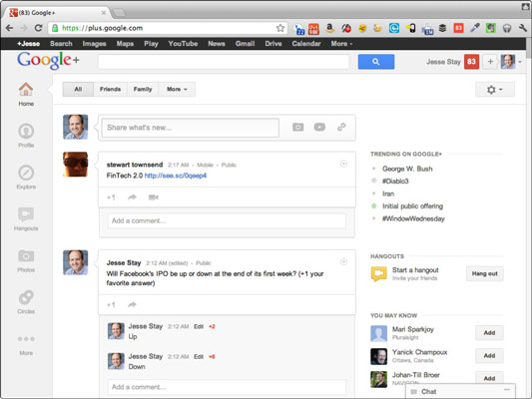Screen dimensions: 532x399
Task: Open the Circles sidebar icon
Action: pyautogui.click(x=26, y=297)
